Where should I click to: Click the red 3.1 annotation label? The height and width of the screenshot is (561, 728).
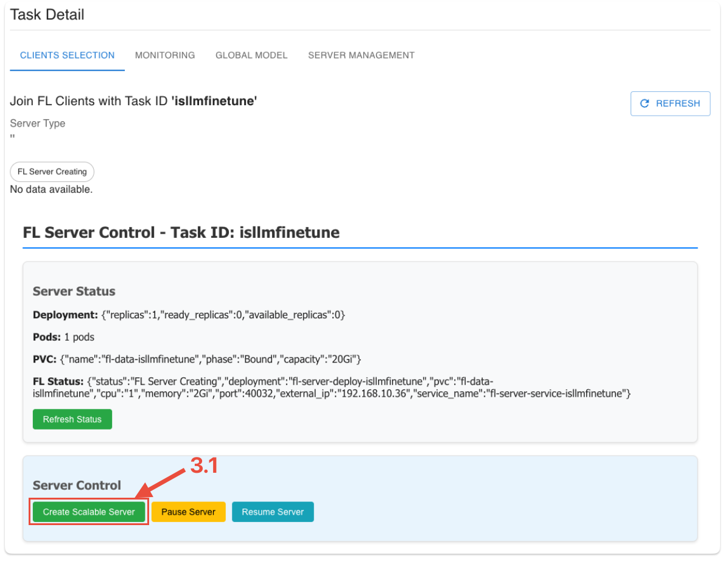coord(204,465)
